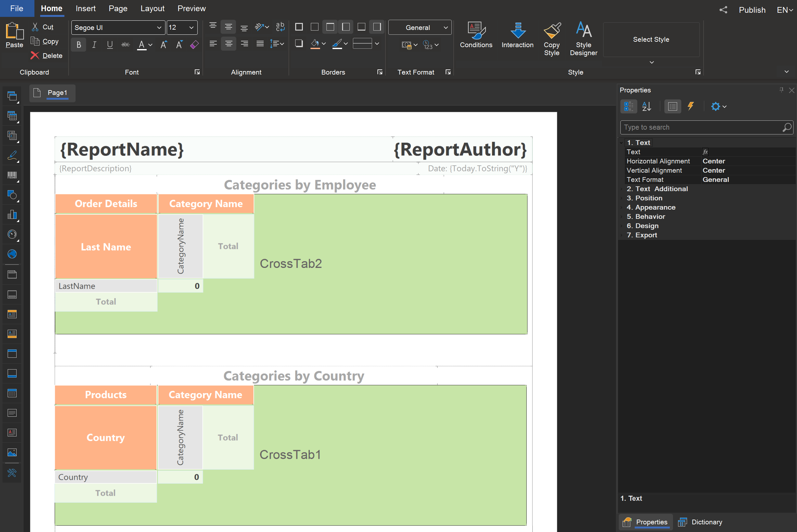This screenshot has height=532, width=797.
Task: Toggle Word Wrap button
Action: pyautogui.click(x=280, y=27)
